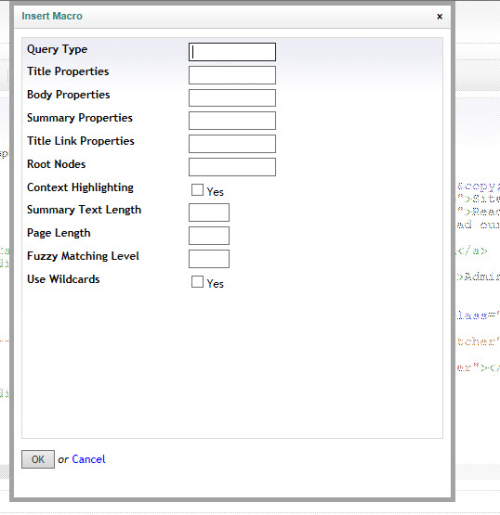This screenshot has height=515, width=500.
Task: Click the Cancel link
Action: [89, 459]
